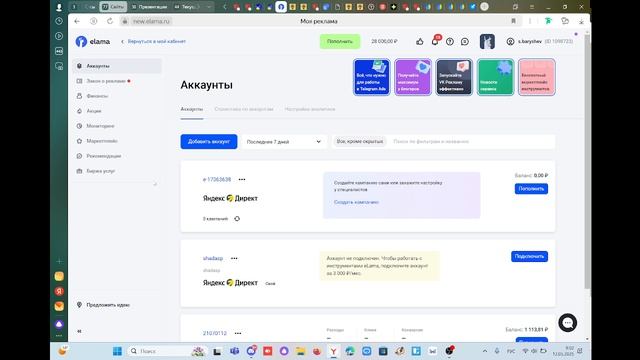Open Биржа услуг in the sidebar
The width and height of the screenshot is (640, 360).
click(x=100, y=171)
